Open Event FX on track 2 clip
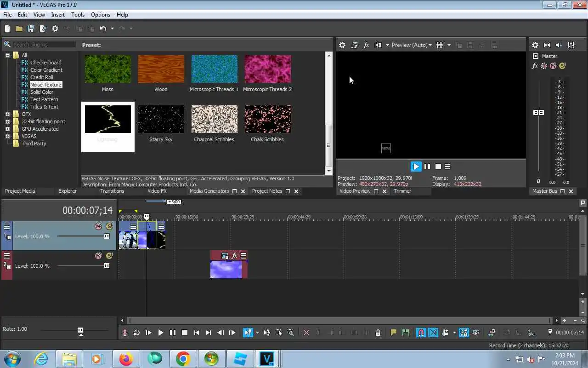The width and height of the screenshot is (588, 368). click(x=234, y=256)
